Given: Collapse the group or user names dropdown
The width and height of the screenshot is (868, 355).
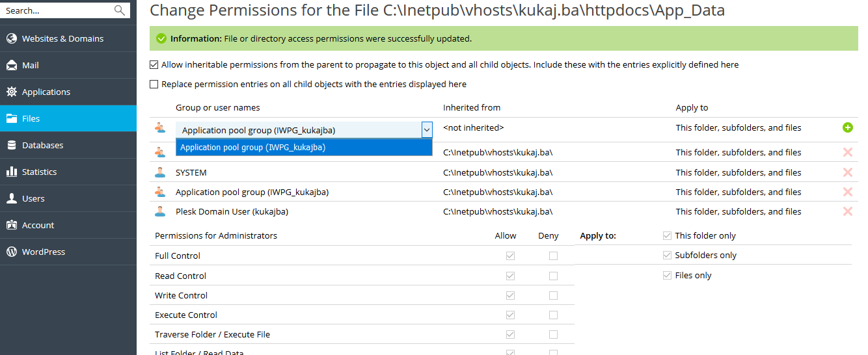Looking at the screenshot, I should pyautogui.click(x=426, y=130).
